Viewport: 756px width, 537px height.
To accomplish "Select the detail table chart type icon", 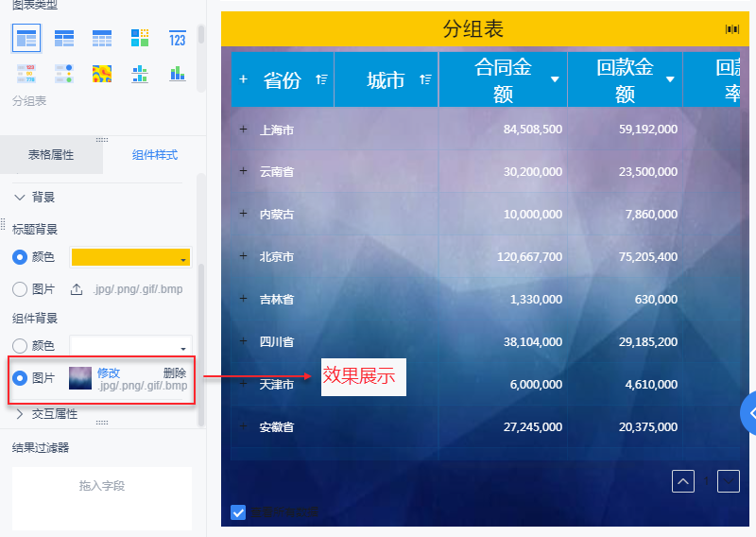I will click(x=102, y=38).
